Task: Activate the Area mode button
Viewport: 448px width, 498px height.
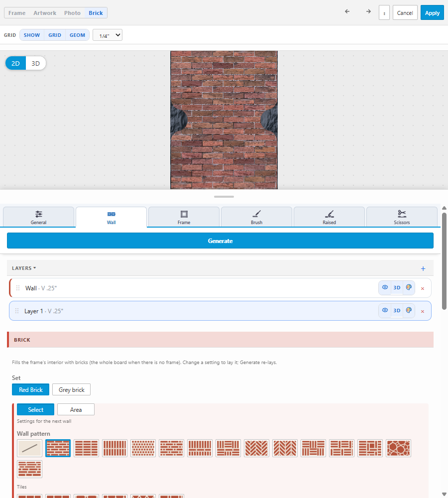Action: tap(76, 410)
